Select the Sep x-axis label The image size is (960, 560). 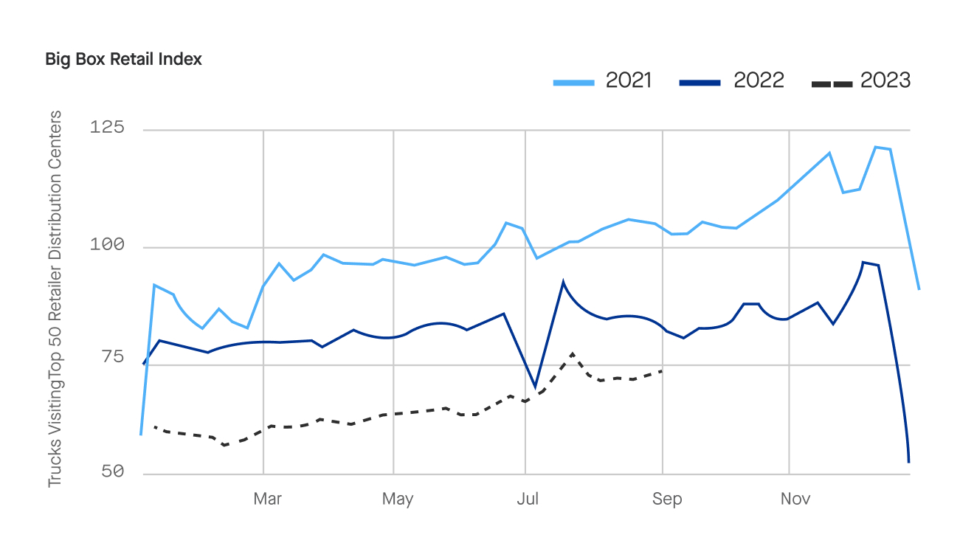(667, 499)
